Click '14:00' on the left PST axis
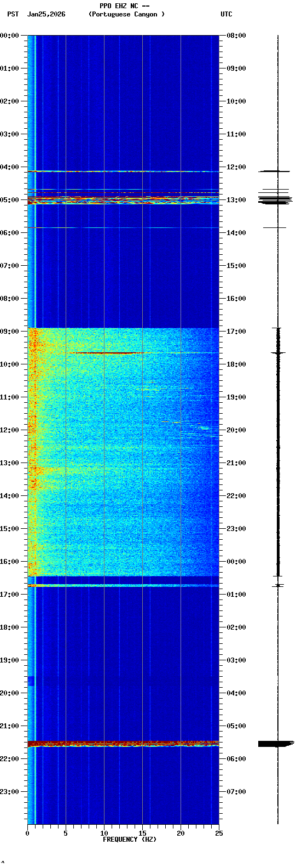 click(10, 496)
